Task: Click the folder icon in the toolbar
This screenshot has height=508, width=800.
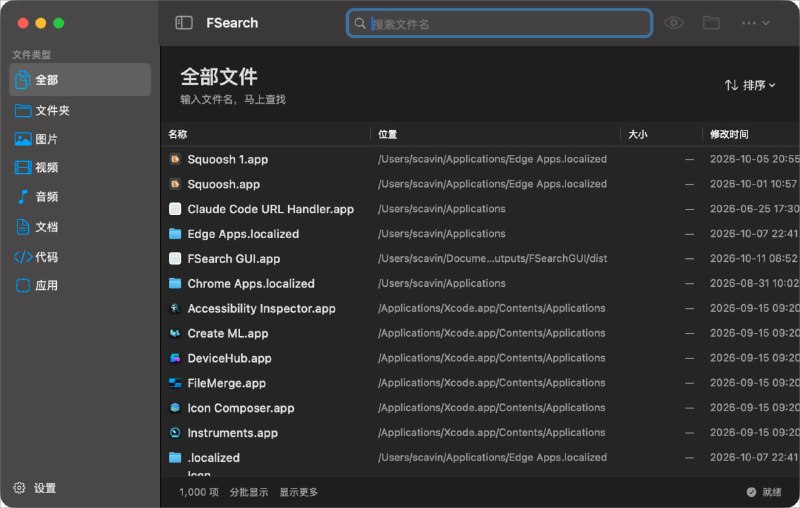Action: tap(711, 23)
